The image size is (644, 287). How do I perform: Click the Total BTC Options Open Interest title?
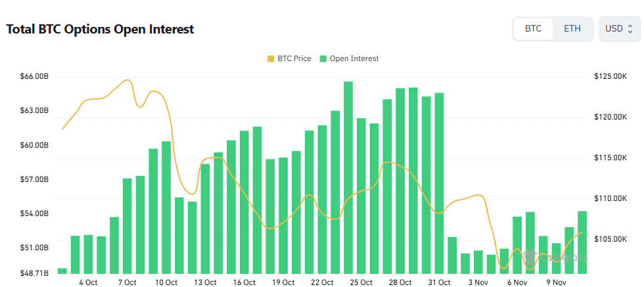pyautogui.click(x=100, y=30)
